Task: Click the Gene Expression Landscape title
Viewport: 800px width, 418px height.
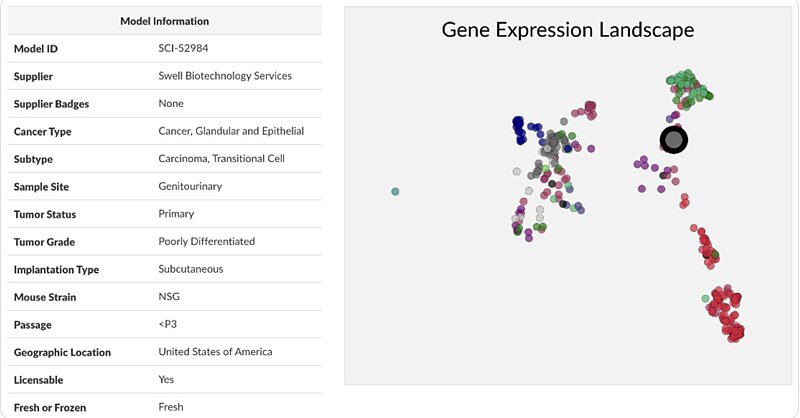Action: [x=568, y=30]
